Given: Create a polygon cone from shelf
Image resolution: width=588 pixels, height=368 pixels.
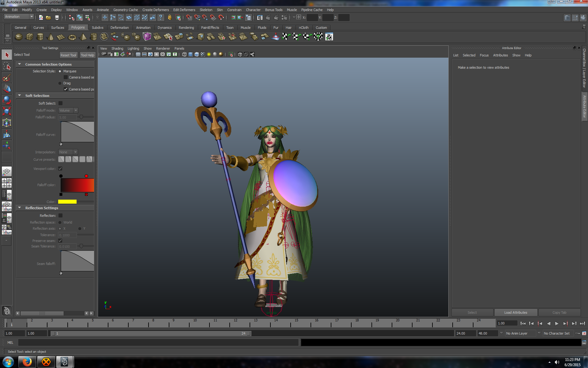Looking at the screenshot, I should pyautogui.click(x=51, y=37).
